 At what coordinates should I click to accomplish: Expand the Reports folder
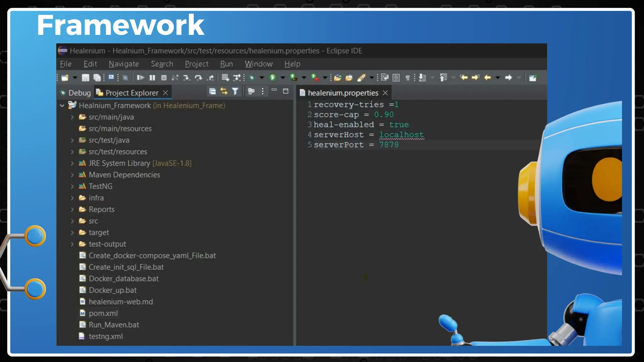[x=72, y=210]
